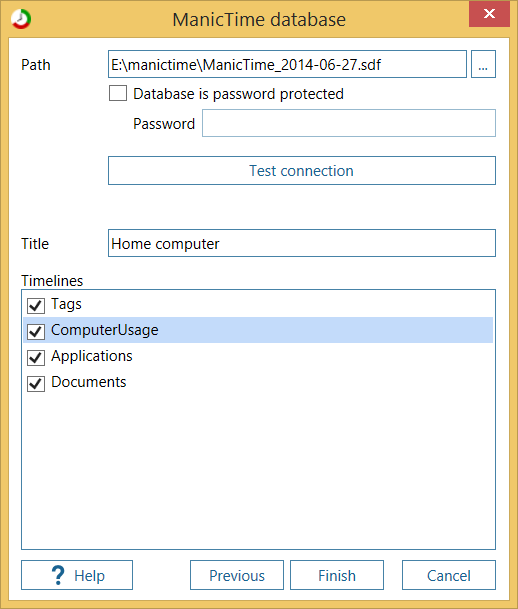This screenshot has height=609, width=518.
Task: Click empty area of the Timelines list
Action: click(x=258, y=470)
